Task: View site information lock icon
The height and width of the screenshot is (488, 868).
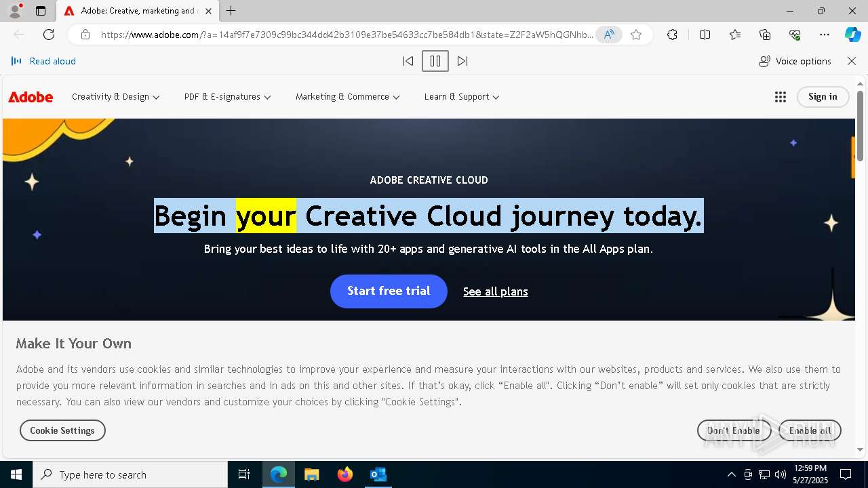Action: (x=85, y=35)
